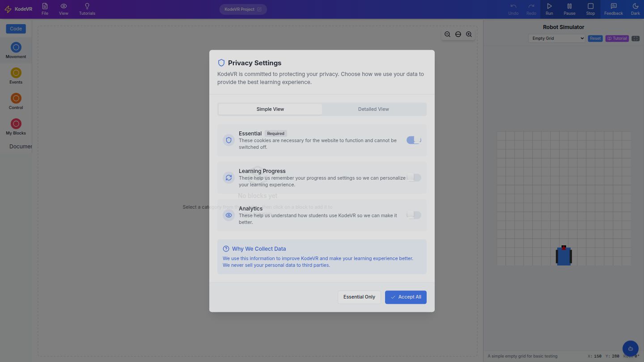Screen dimensions: 644x362
Task: Switch to Detailed View tab
Action: click(373, 109)
